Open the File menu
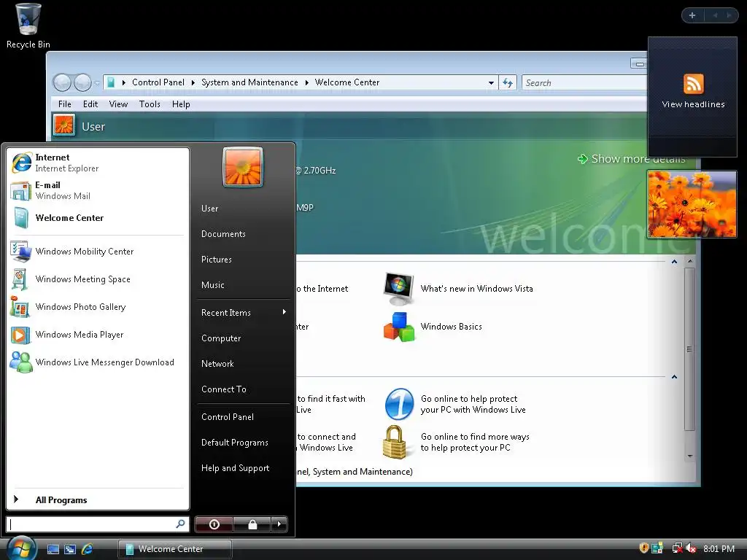747x560 pixels. [x=65, y=104]
